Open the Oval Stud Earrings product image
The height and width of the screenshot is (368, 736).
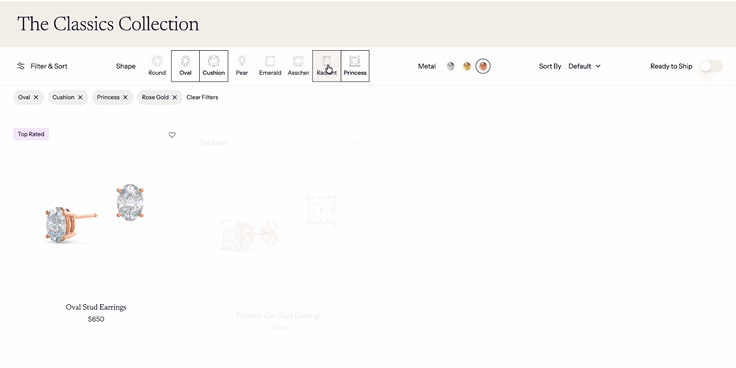click(96, 214)
